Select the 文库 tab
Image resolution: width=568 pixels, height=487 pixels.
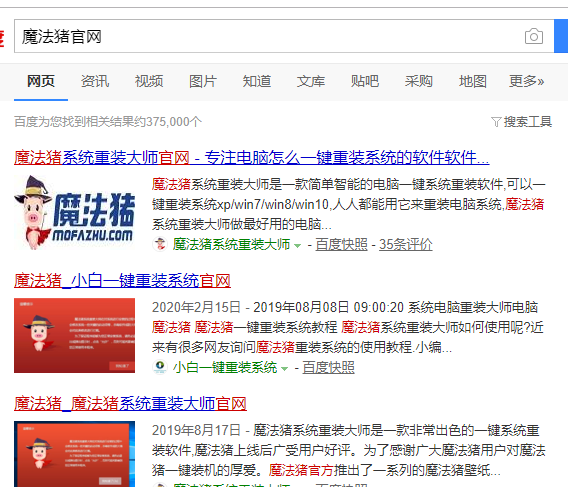point(310,81)
